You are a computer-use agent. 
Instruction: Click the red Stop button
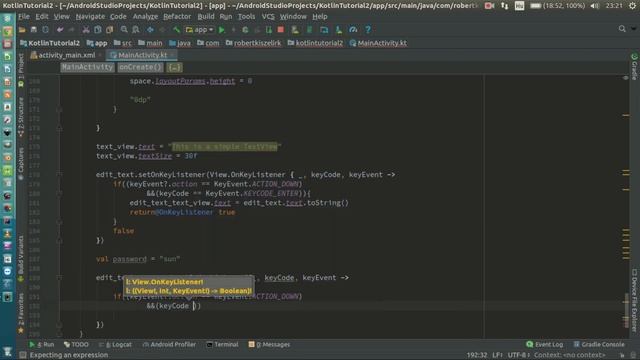point(281,30)
